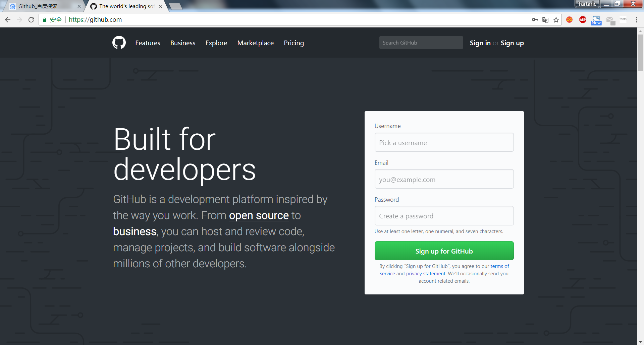The height and width of the screenshot is (345, 644).
Task: Click the Create a password field
Action: pos(444,216)
